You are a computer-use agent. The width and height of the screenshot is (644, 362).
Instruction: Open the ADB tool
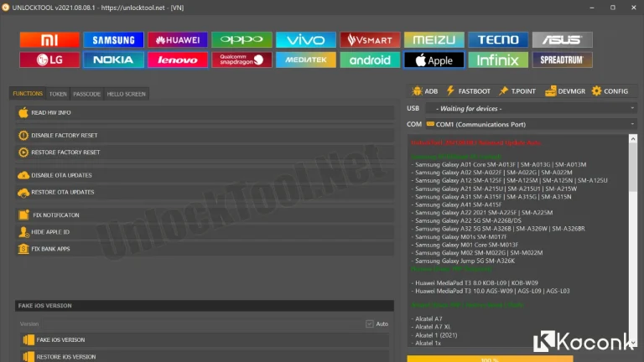424,91
